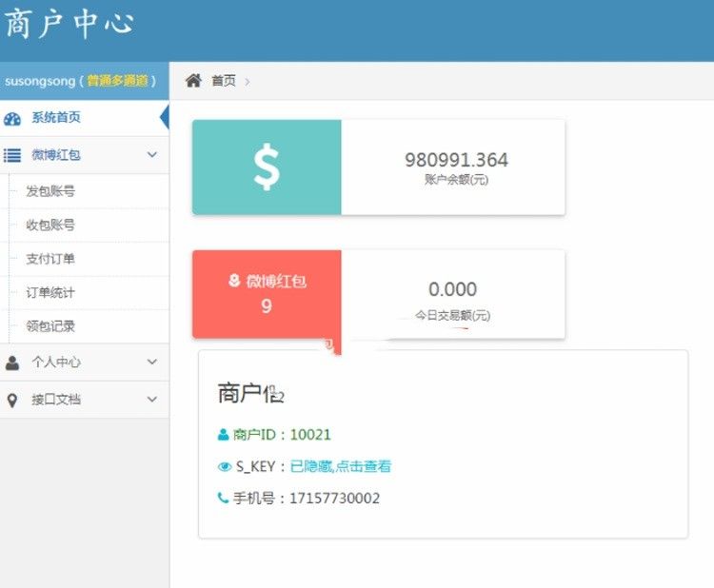
Task: Click the red 微博红包 tile
Action: (267, 294)
